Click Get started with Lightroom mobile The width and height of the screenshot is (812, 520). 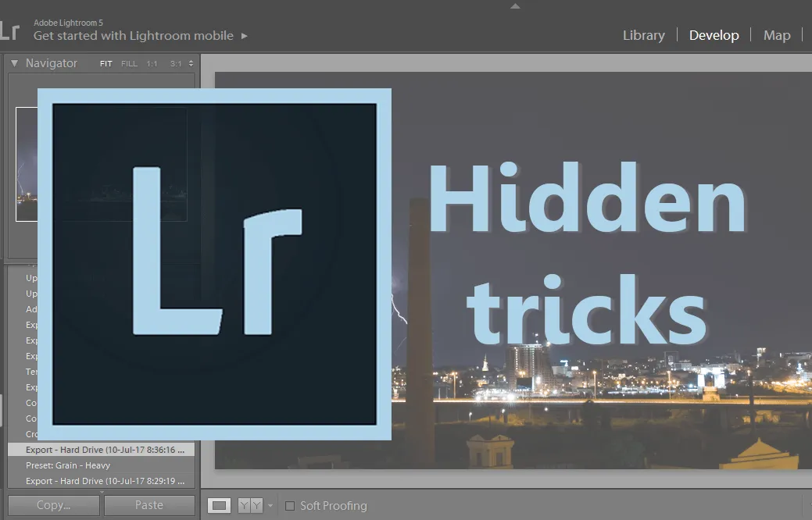[133, 36]
